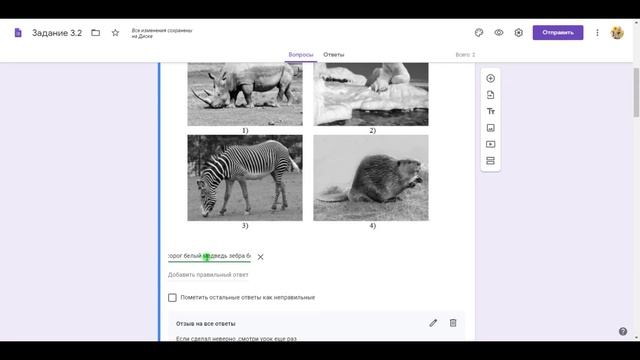Screen dimensions: 640x360
Task: Add title and description from the side toolbar
Action: [491, 111]
